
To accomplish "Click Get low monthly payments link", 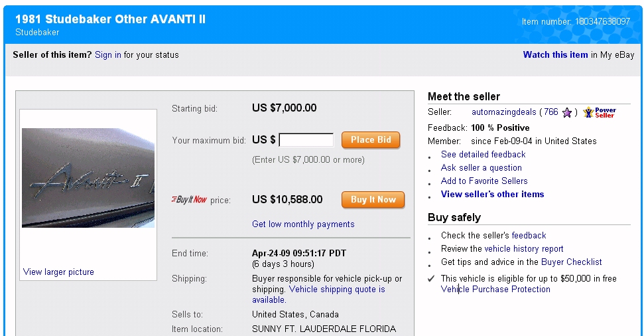I will pyautogui.click(x=303, y=224).
